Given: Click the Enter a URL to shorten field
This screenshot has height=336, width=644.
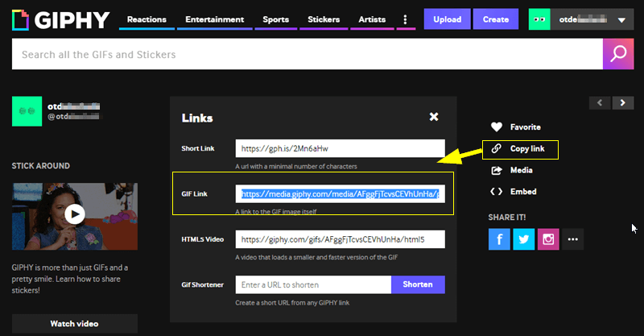Looking at the screenshot, I should click(313, 284).
